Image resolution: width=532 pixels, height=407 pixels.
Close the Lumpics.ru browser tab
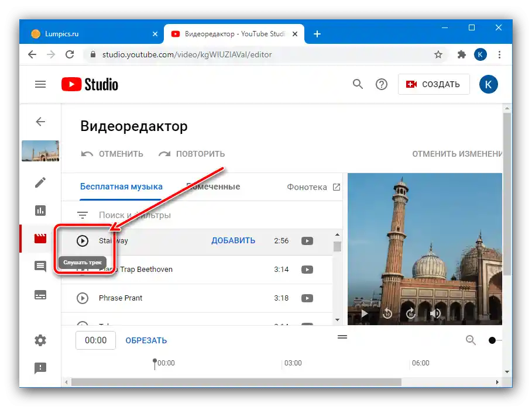click(155, 34)
